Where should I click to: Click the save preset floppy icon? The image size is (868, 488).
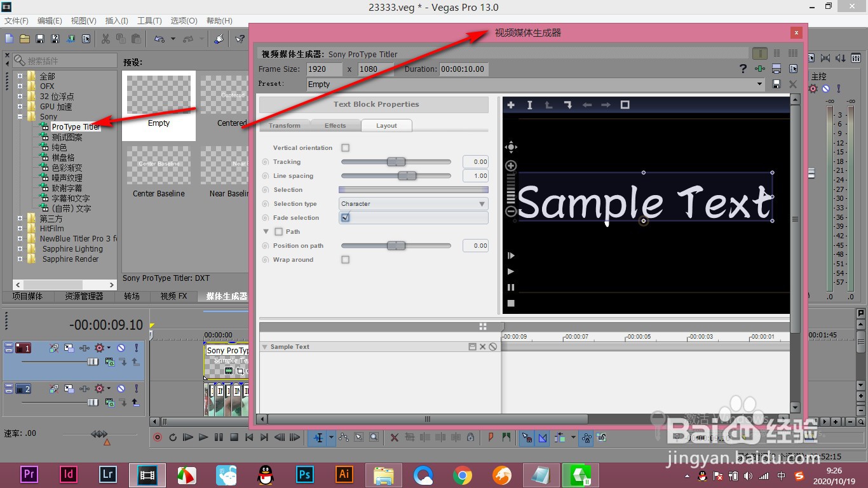click(x=776, y=84)
